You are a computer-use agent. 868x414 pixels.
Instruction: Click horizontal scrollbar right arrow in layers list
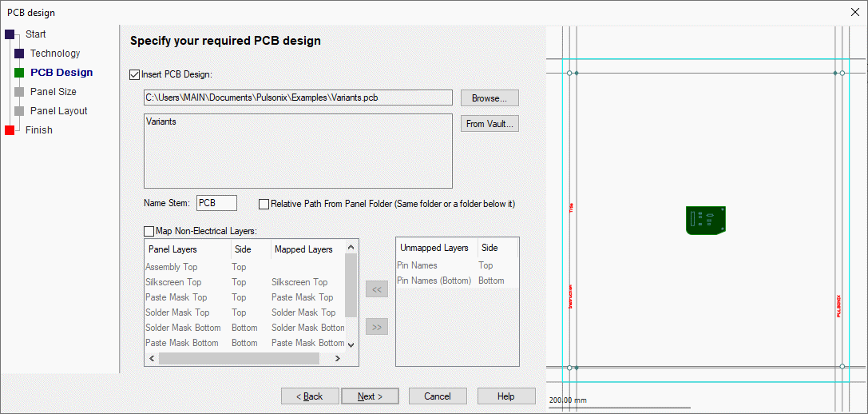coord(337,359)
